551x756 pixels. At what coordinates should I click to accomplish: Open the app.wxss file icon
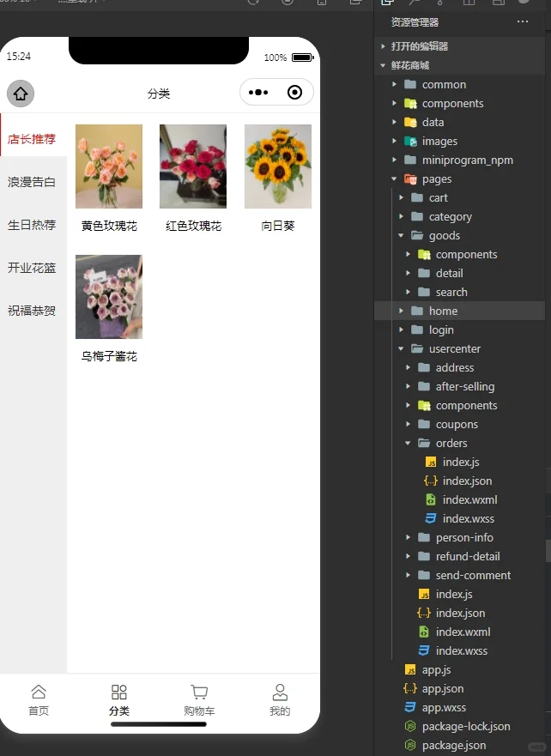pos(410,707)
